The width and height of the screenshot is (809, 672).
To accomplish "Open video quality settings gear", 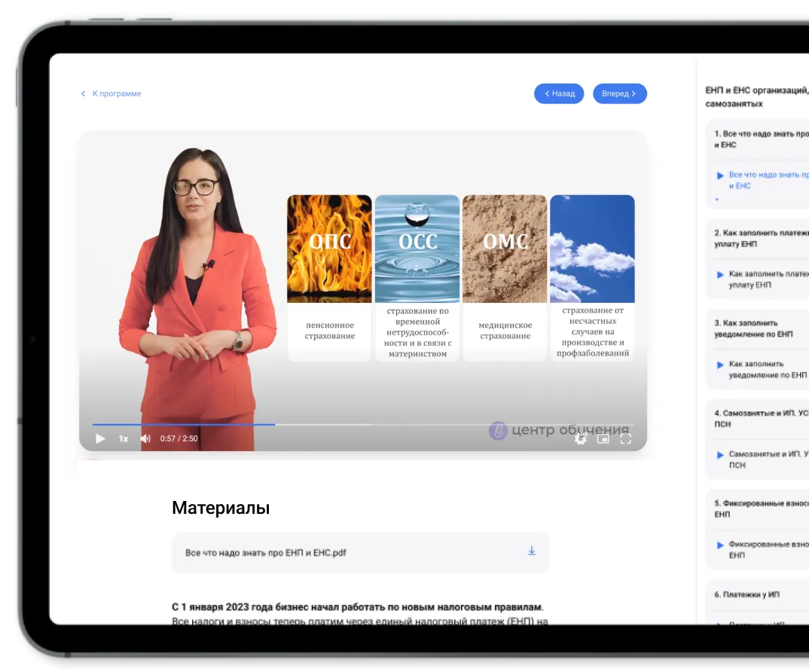I will (580, 438).
